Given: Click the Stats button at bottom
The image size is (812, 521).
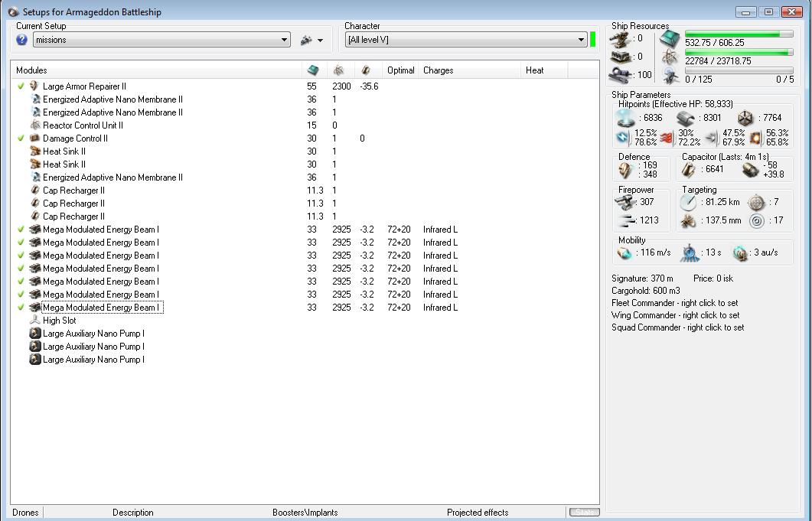Looking at the screenshot, I should (x=584, y=512).
